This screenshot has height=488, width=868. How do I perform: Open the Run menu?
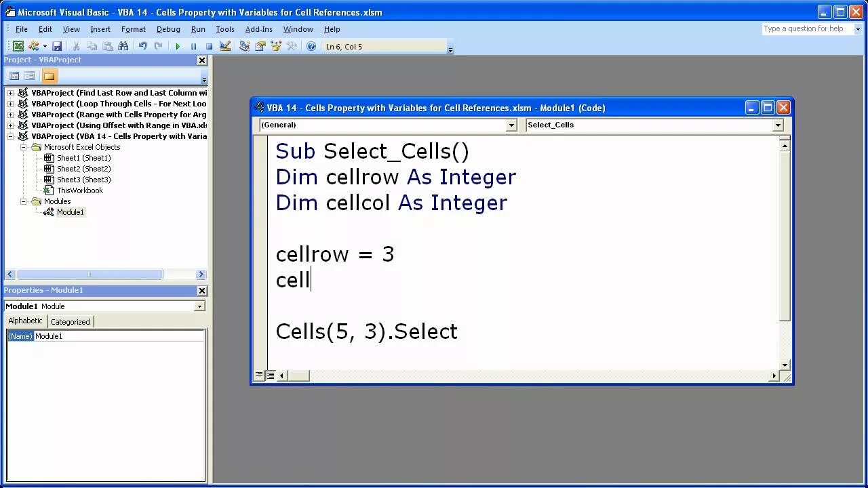(198, 29)
